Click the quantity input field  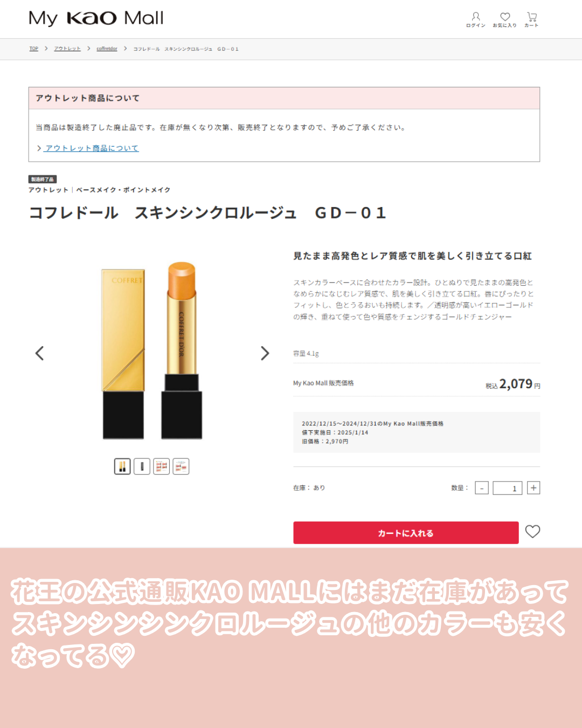pos(508,488)
